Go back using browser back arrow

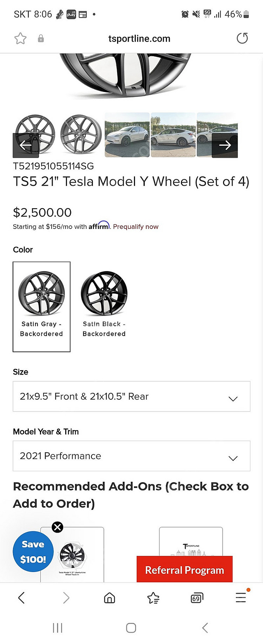point(21,597)
